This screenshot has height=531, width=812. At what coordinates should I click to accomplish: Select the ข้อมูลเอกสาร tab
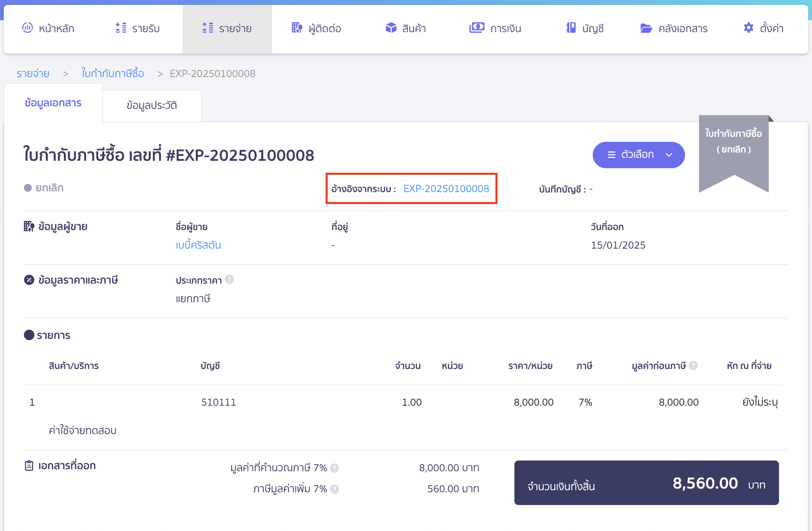(x=53, y=103)
